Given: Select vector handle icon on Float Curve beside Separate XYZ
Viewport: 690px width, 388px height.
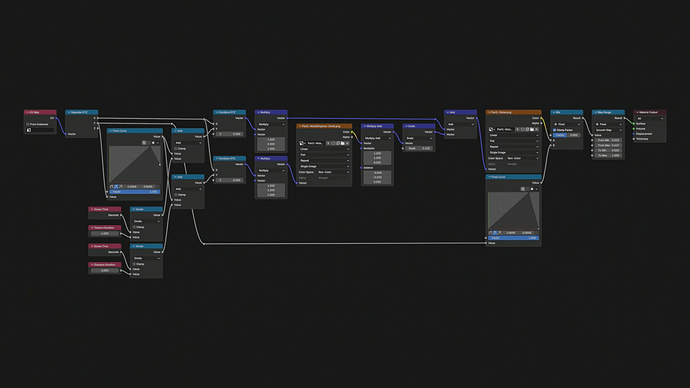Looking at the screenshot, I should click(116, 187).
